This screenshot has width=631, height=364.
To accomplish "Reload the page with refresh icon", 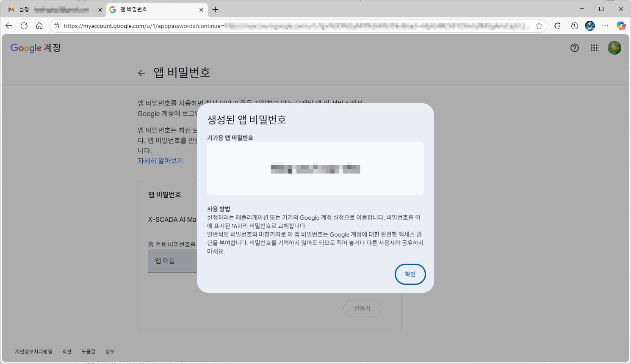I will [24, 26].
